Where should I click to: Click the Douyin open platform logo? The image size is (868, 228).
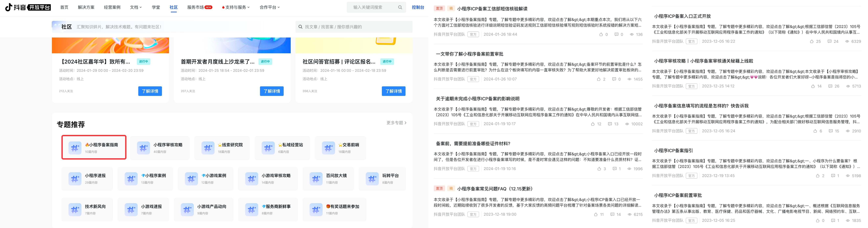[x=28, y=7]
